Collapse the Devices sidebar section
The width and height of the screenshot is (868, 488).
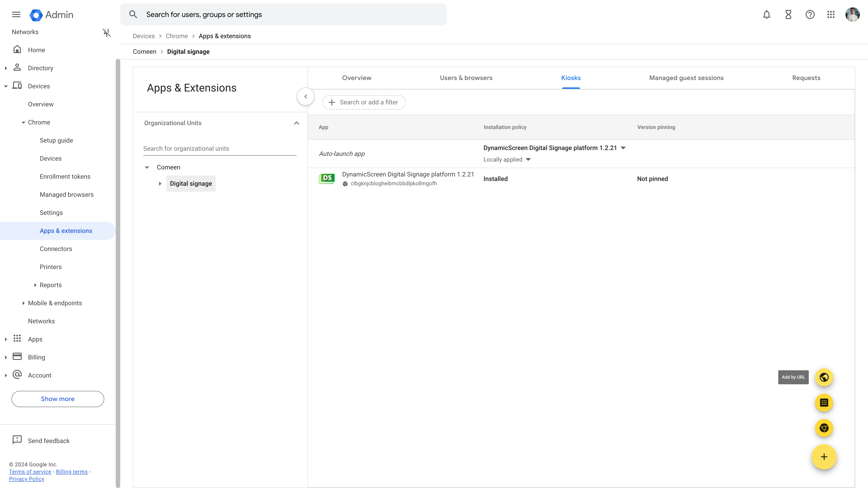coord(6,86)
